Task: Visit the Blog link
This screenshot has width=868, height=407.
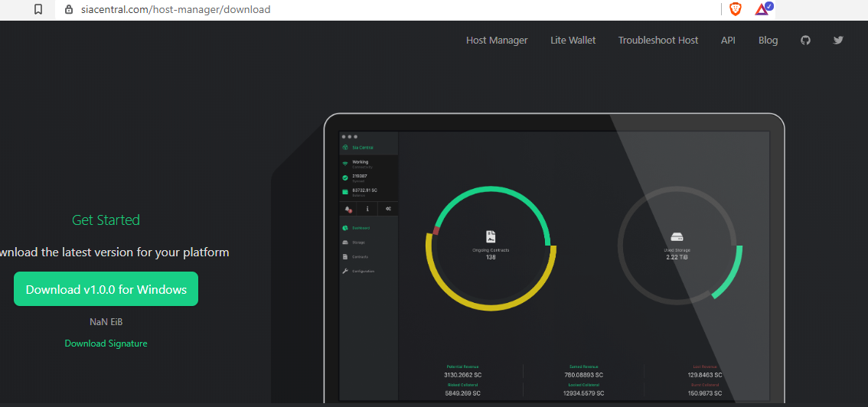Action: tap(768, 41)
